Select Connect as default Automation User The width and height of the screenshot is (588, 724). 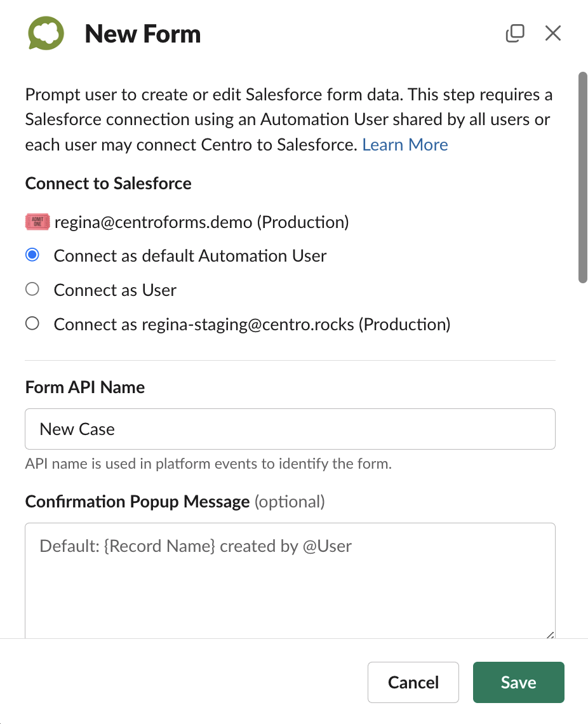[x=32, y=255]
